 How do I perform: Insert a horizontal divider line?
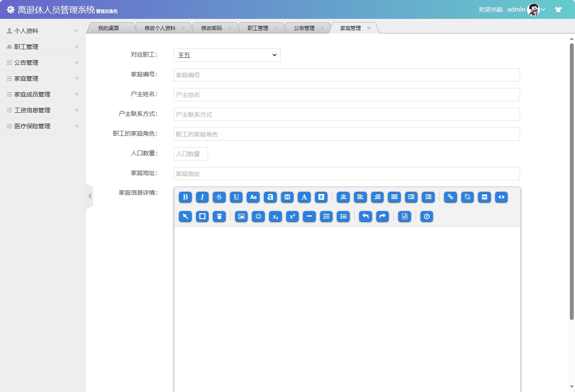[x=309, y=217]
